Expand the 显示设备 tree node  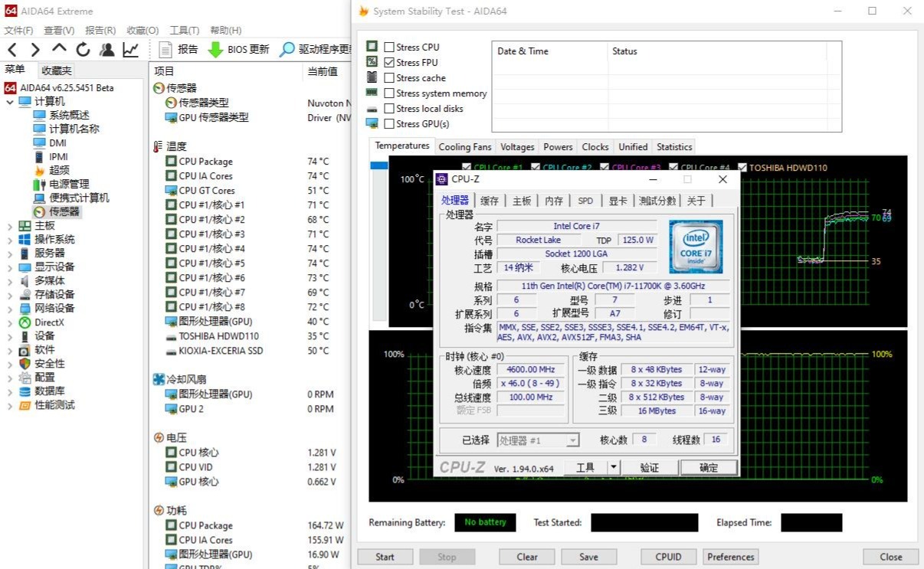pos(10,267)
